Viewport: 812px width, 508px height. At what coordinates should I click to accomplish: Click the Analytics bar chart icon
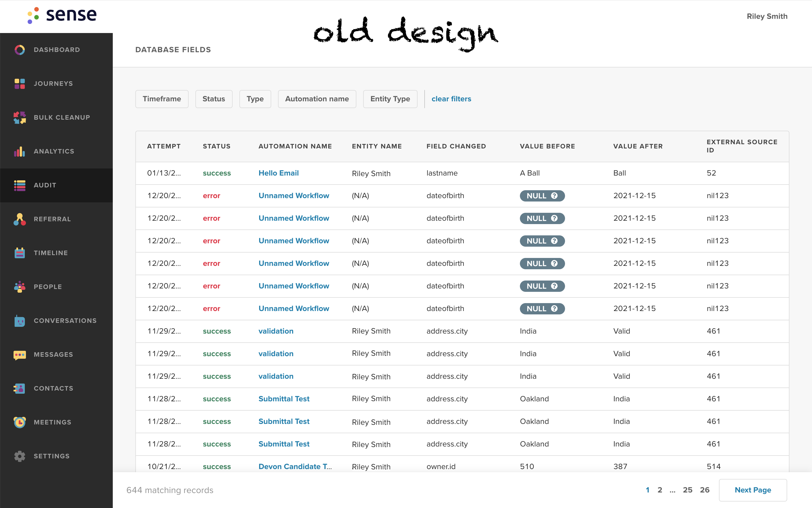19,152
